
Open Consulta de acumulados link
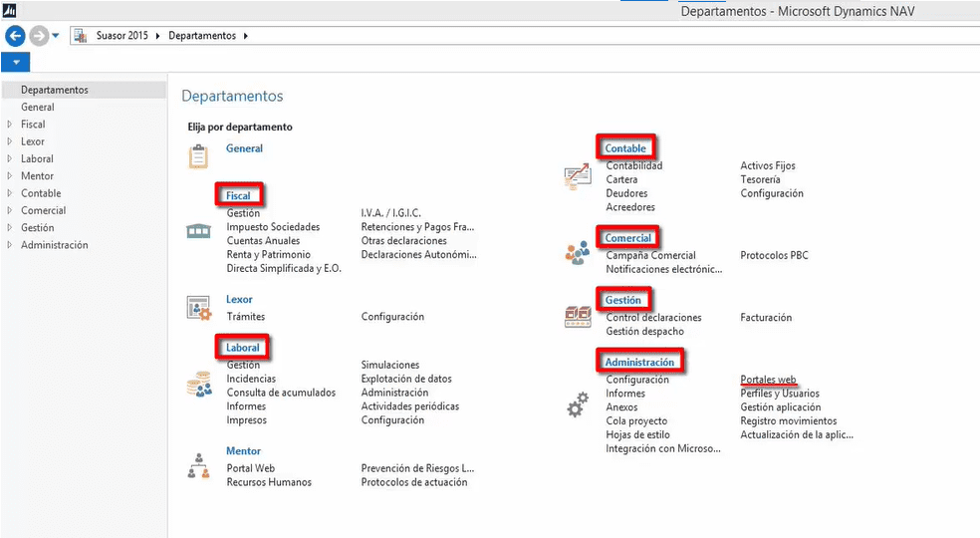coord(281,393)
